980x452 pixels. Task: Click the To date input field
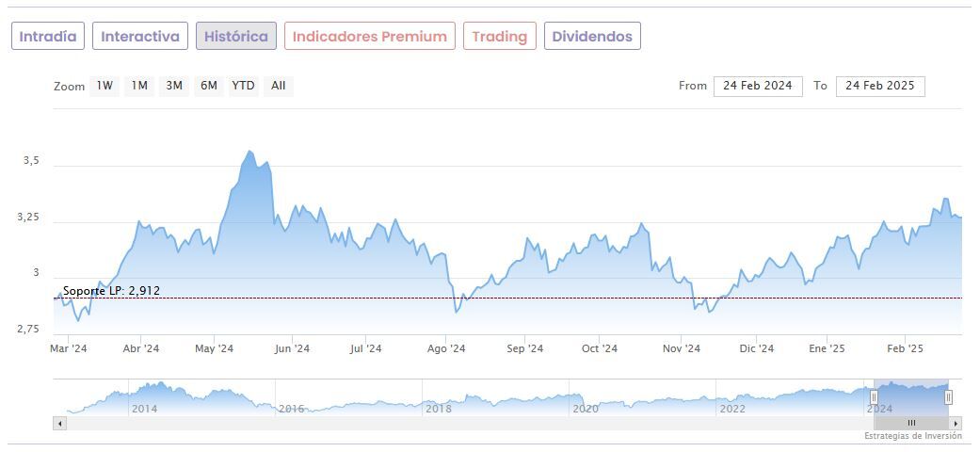point(880,86)
